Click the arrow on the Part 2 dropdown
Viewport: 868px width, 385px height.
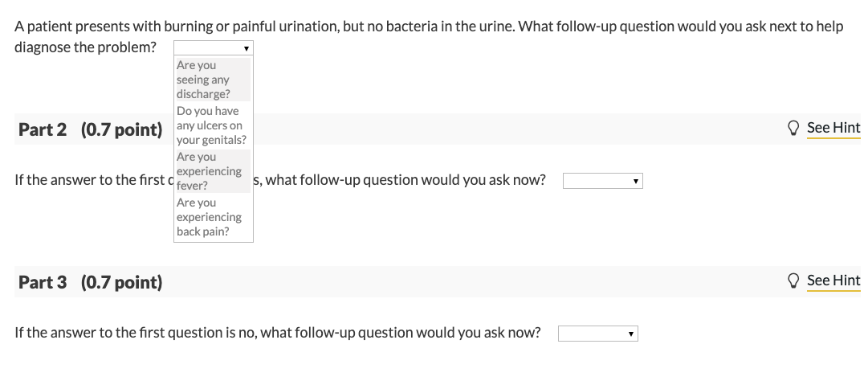click(x=635, y=182)
